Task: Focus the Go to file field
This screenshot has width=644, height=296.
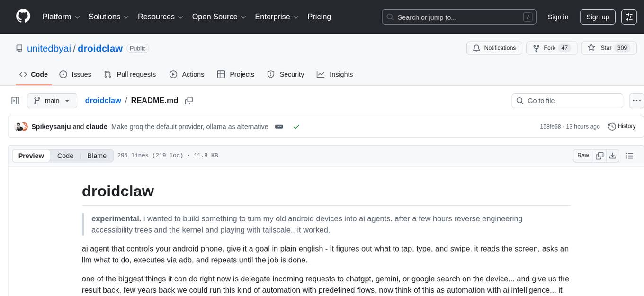Action: (x=567, y=101)
